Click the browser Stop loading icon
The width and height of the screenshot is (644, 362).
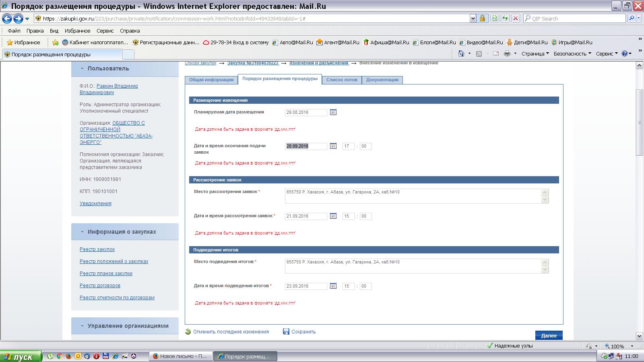516,19
